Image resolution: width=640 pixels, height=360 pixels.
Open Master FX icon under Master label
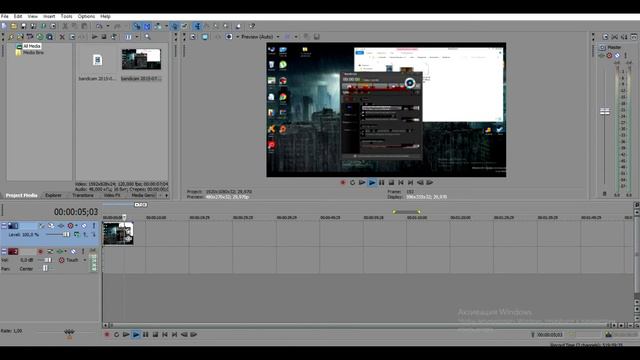(602, 56)
